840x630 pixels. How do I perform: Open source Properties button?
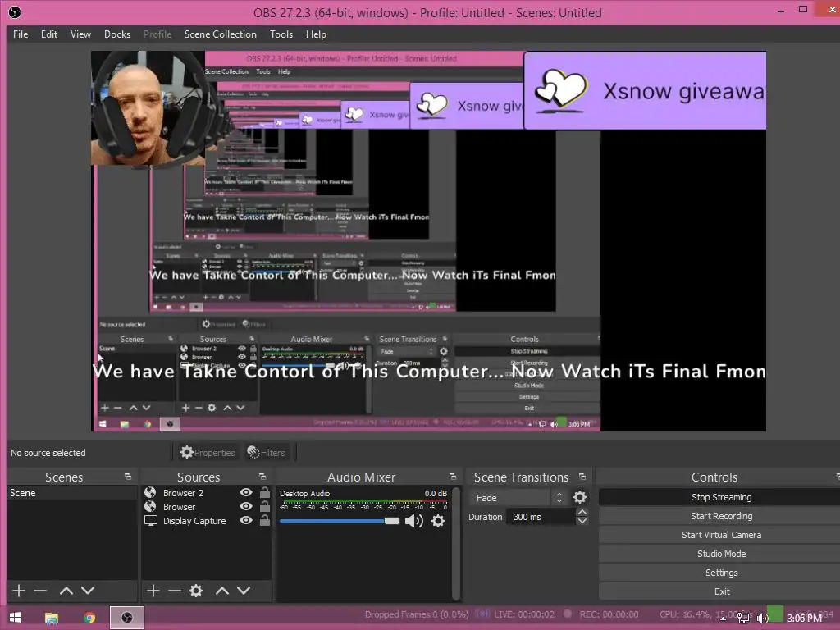click(208, 453)
